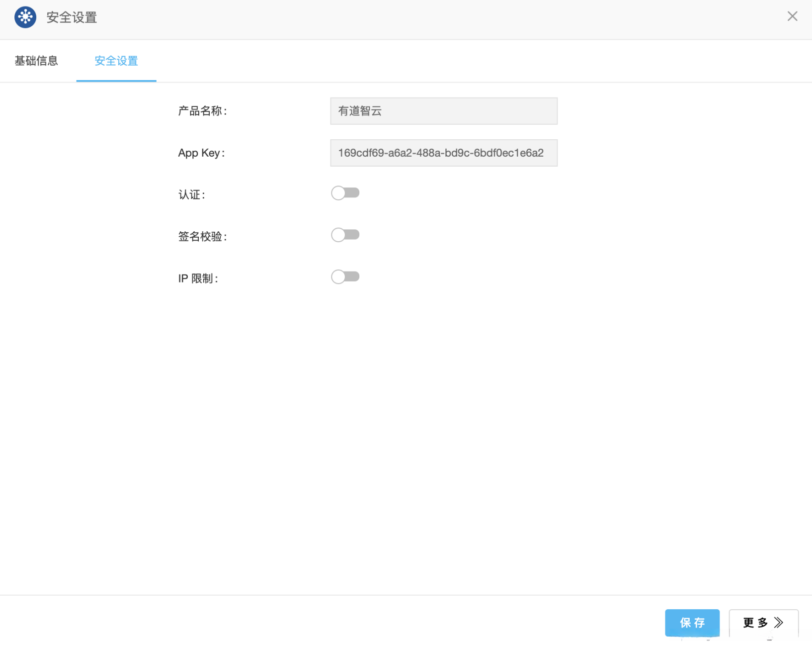This screenshot has height=646, width=812.
Task: Select the 产品名称 field showing 有道智云
Action: (443, 111)
